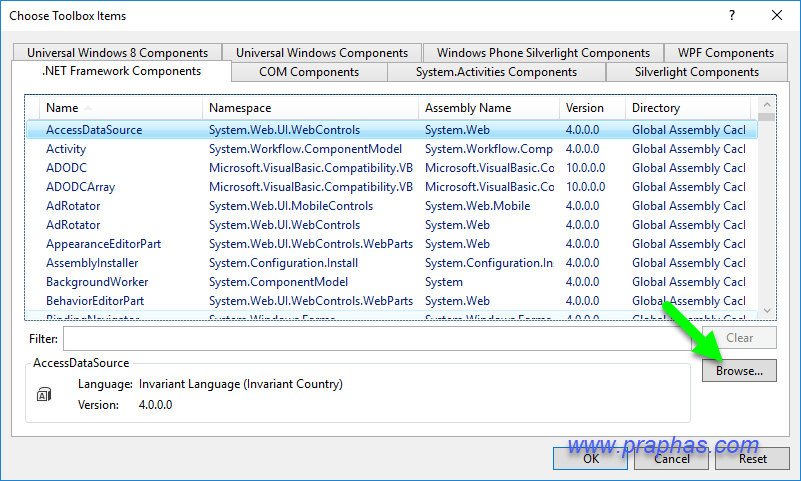
Task: Click the System.Configuration.Install namespace cell
Action: point(284,263)
